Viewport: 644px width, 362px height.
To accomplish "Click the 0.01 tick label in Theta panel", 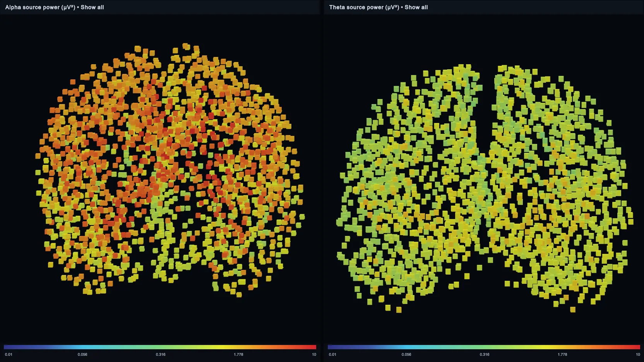I will [332, 355].
